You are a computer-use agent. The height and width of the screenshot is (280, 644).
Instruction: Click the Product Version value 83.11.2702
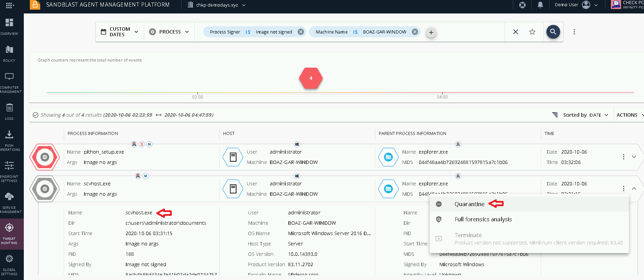click(300, 264)
